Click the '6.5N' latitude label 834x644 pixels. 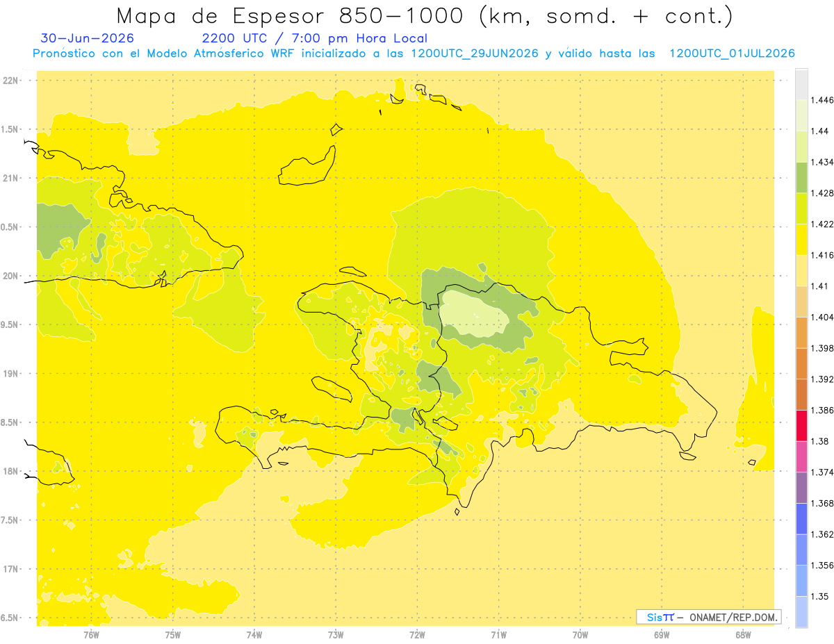point(10,618)
